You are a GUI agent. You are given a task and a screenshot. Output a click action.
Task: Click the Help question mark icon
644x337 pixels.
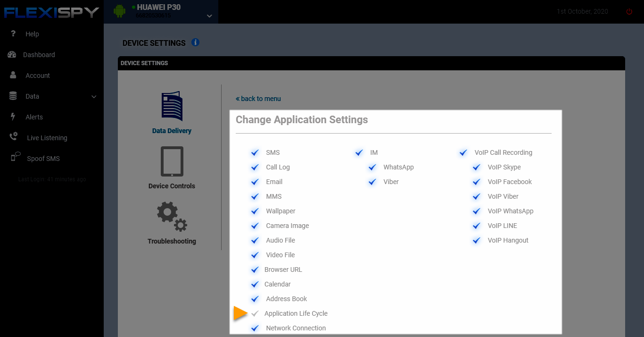13,34
